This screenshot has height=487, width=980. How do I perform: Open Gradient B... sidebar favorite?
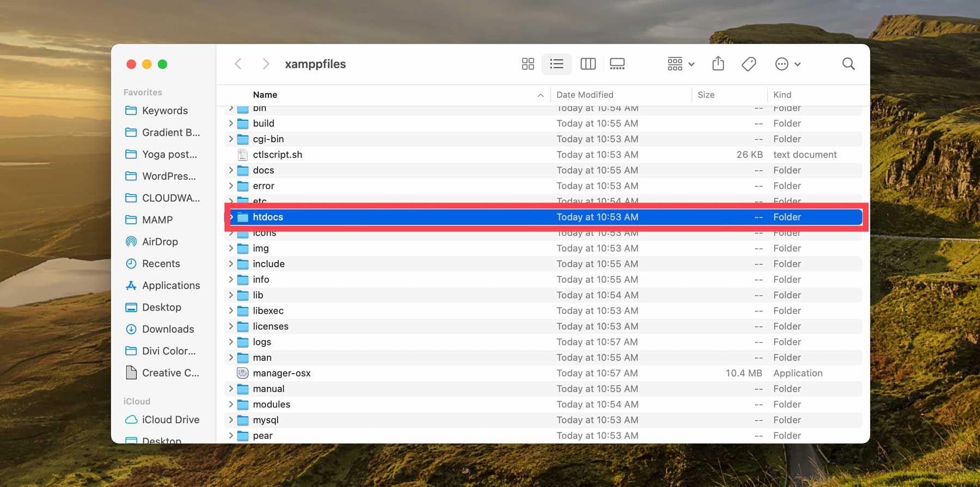pos(163,132)
